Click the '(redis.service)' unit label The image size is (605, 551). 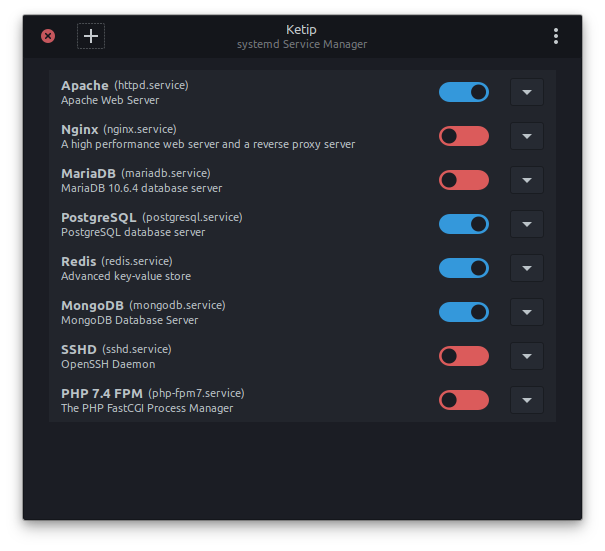pyautogui.click(x=137, y=261)
